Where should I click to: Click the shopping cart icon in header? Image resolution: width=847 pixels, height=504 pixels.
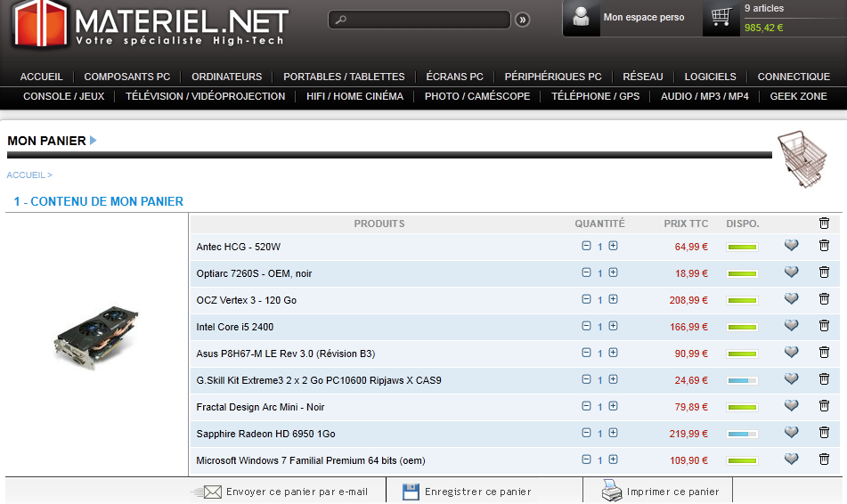(x=721, y=18)
